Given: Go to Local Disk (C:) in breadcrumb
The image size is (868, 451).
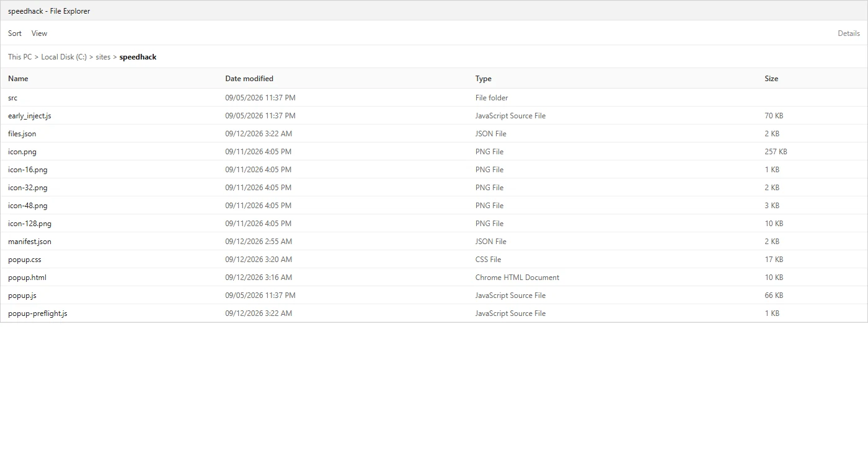Looking at the screenshot, I should click(x=64, y=57).
